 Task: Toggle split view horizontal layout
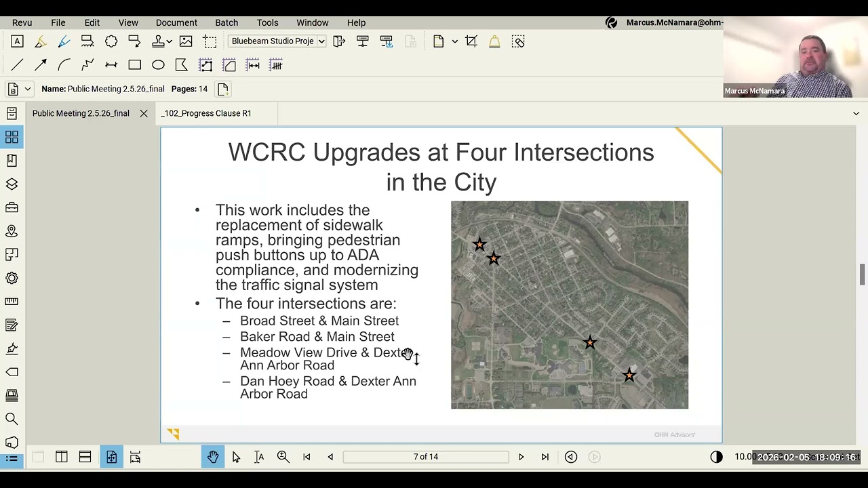[x=85, y=457]
